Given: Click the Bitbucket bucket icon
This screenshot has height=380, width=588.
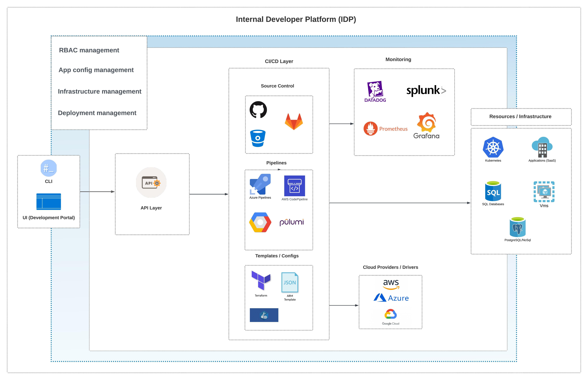Looking at the screenshot, I should [x=258, y=138].
